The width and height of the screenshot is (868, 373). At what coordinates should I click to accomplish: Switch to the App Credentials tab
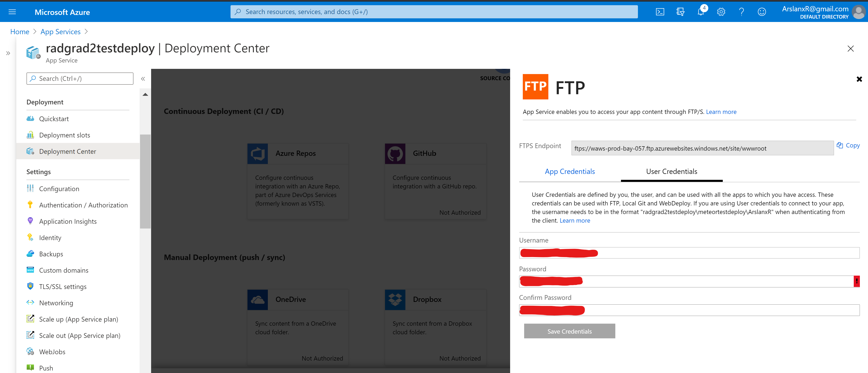coord(570,171)
